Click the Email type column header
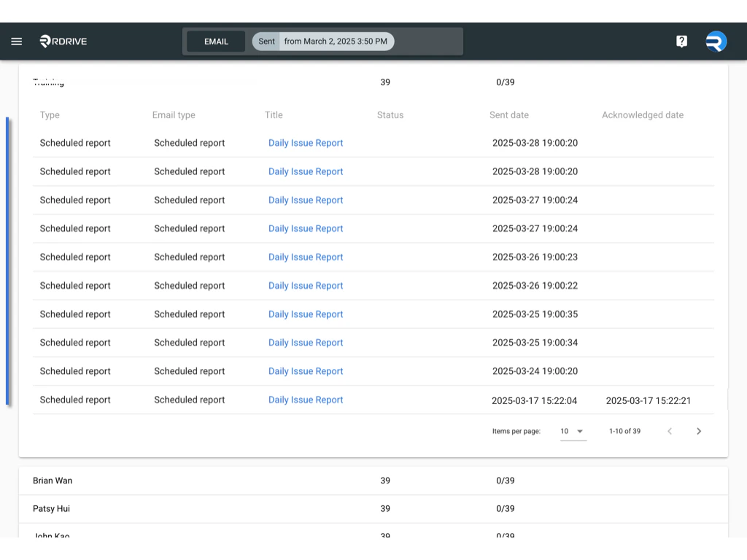The width and height of the screenshot is (747, 560). tap(174, 115)
